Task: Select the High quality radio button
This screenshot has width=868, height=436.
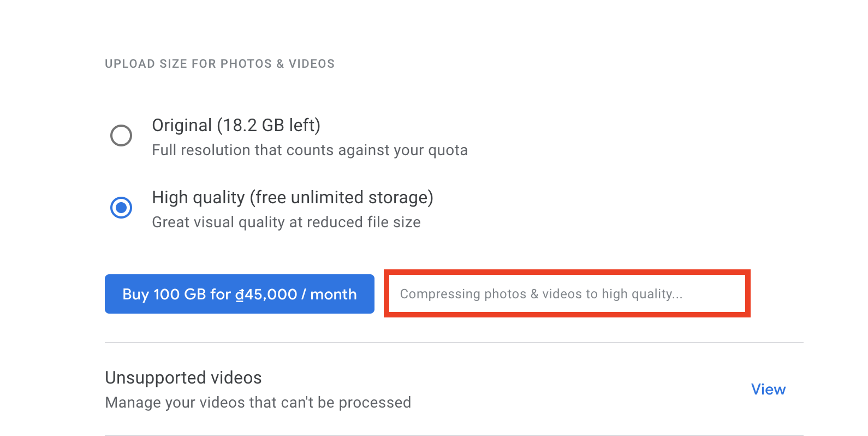Action: [x=121, y=208]
